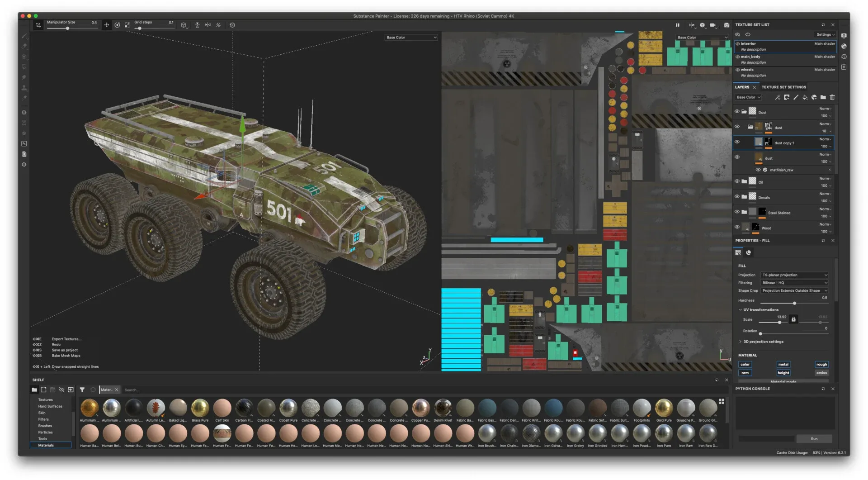Hide the Oil folder layer
This screenshot has height=480, width=868.
tap(737, 181)
